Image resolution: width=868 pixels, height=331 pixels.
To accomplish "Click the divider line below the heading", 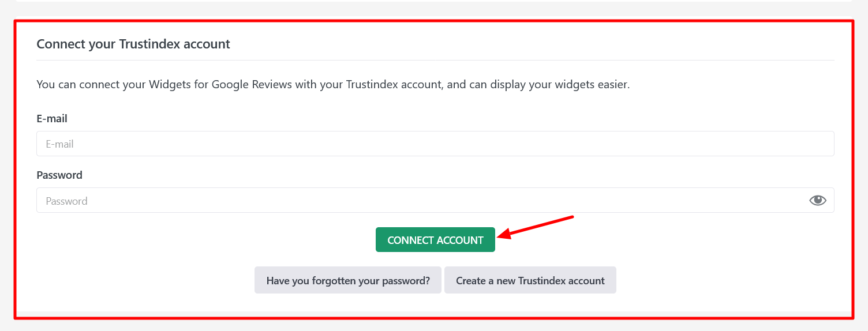I will coord(435,60).
